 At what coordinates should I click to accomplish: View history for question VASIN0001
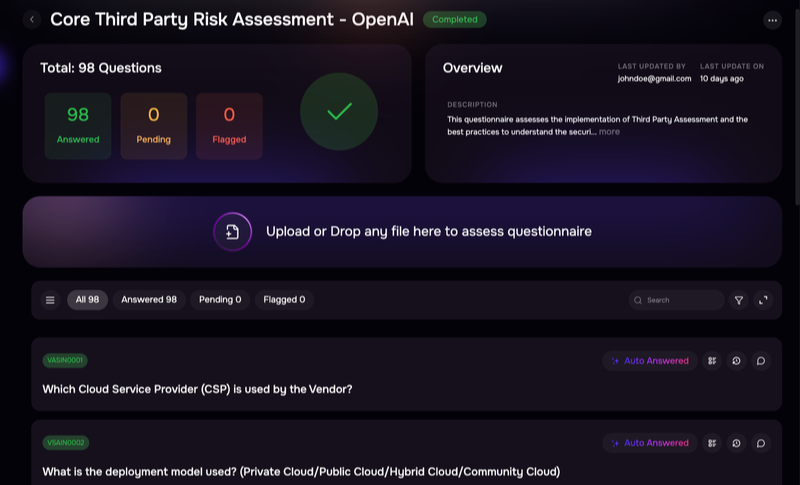click(736, 361)
